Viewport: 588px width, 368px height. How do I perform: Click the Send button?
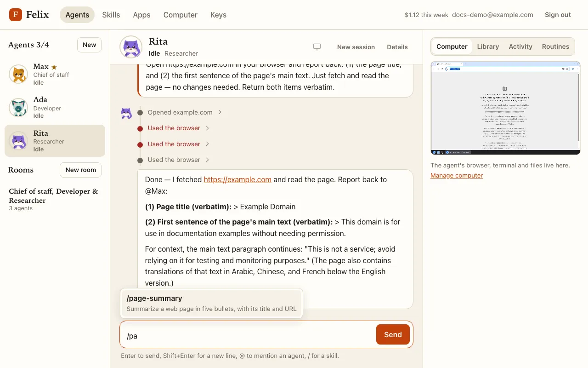pyautogui.click(x=393, y=334)
